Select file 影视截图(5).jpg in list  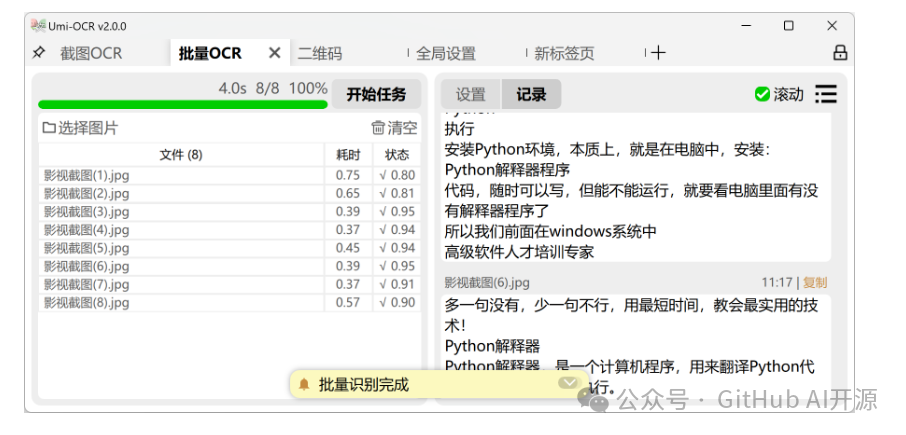point(181,248)
